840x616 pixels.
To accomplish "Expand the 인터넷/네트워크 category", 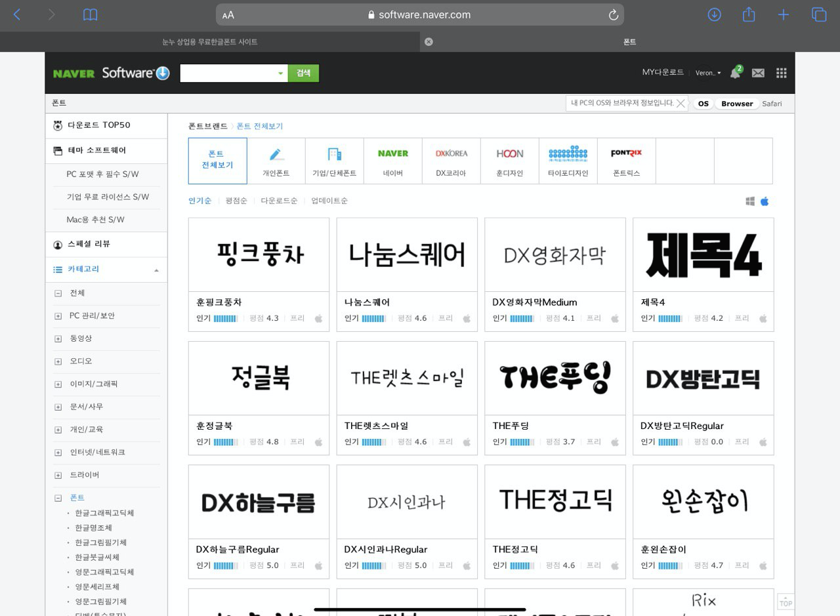I will (x=58, y=453).
